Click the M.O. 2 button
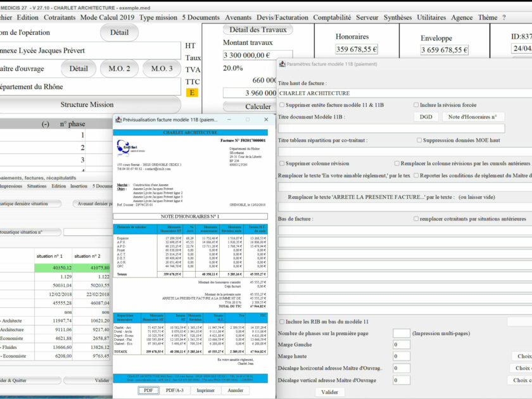Viewport: 532px width, 399px height. click(120, 68)
